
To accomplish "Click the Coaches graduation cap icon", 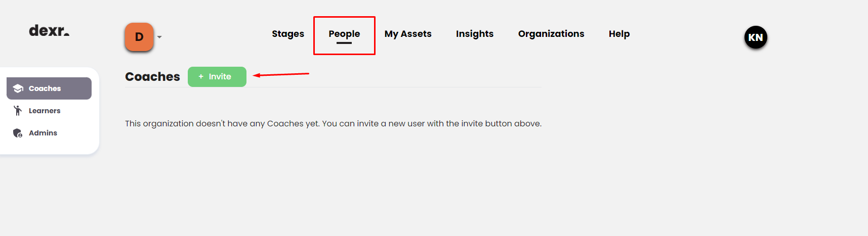I will click(18, 88).
